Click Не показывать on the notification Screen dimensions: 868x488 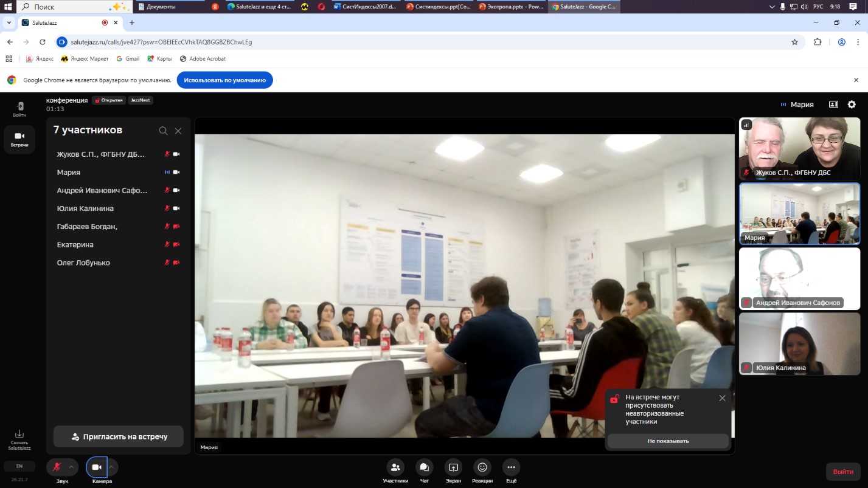(x=668, y=441)
